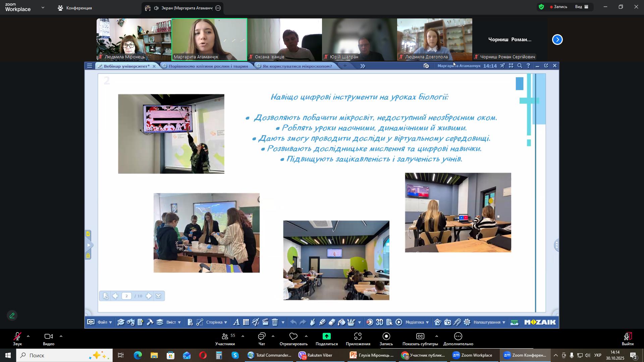Expand the Участники options arrow
644x362 pixels.
(x=243, y=336)
